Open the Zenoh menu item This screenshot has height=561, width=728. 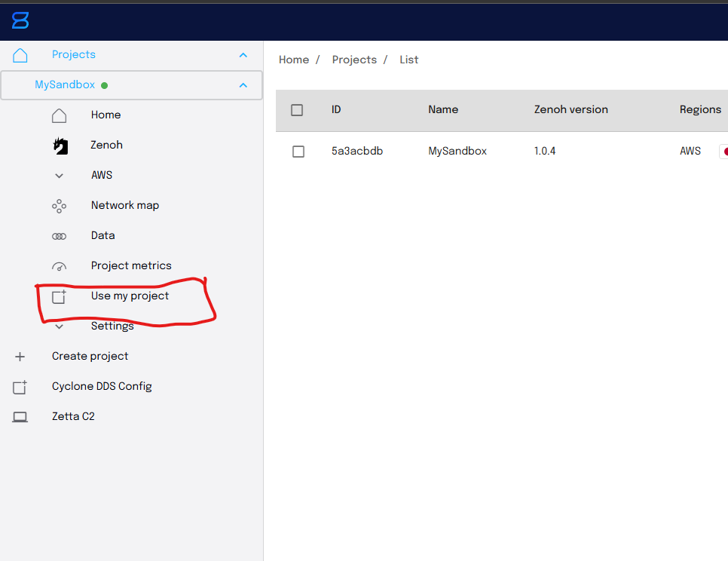click(106, 145)
